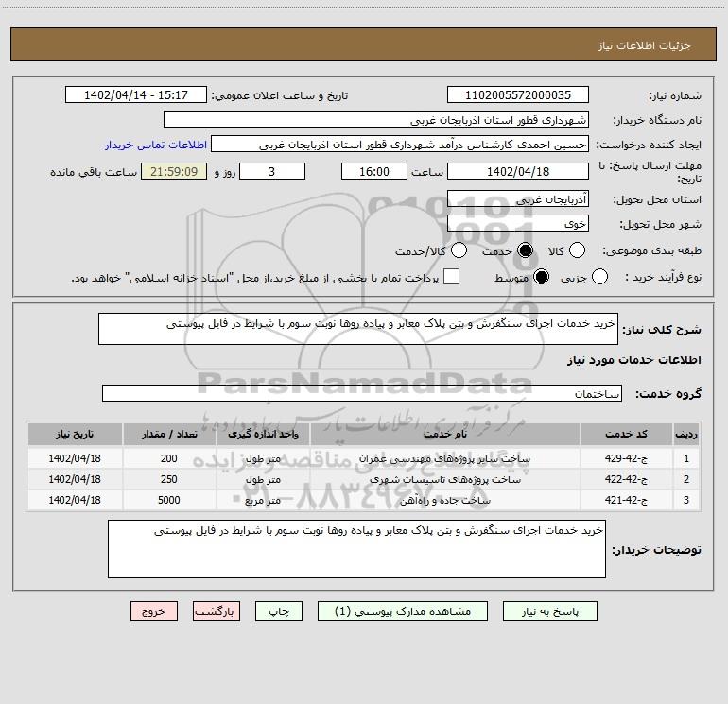Screen dimensions: 728x704
Task: Click the quantity cell 5000
Action: 169,500
